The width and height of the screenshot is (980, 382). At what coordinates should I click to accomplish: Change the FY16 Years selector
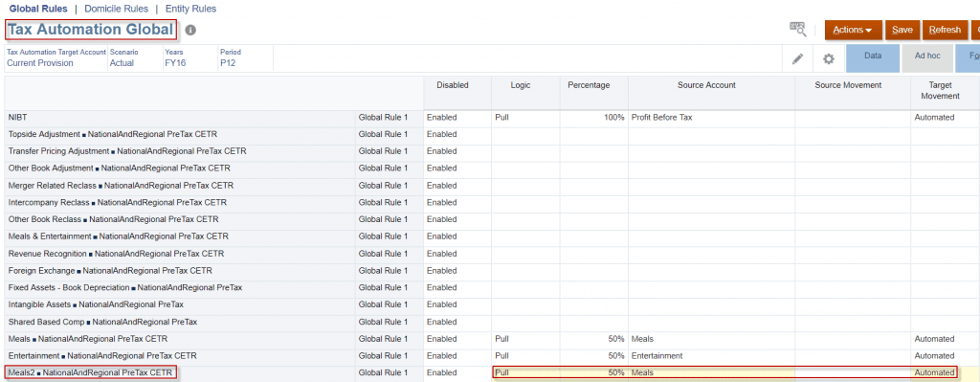click(175, 63)
